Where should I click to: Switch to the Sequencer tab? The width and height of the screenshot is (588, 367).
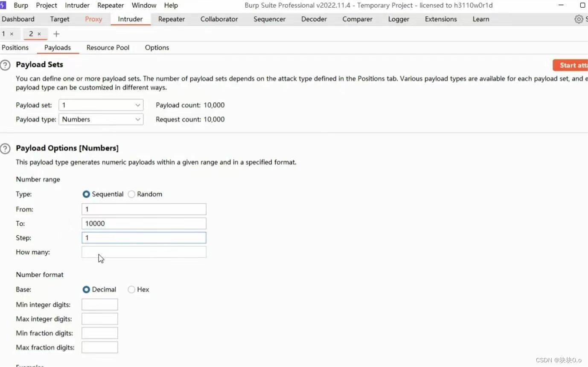pos(270,19)
